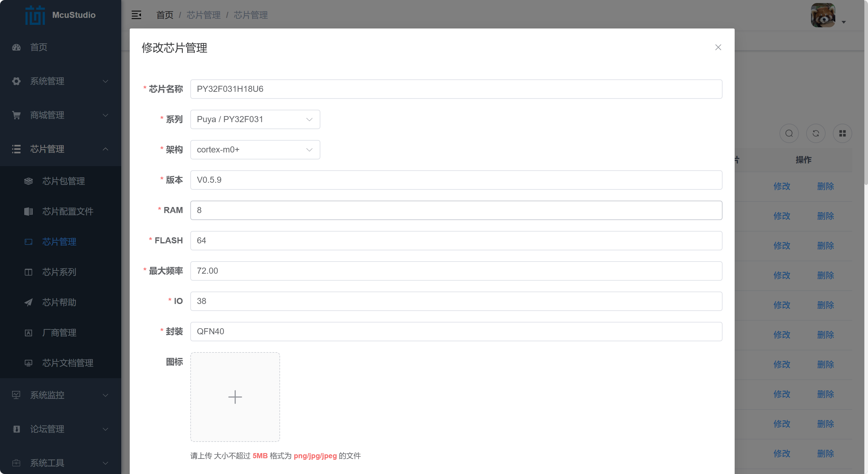868x474 pixels.
Task: Click the red panda user avatar
Action: pos(823,15)
